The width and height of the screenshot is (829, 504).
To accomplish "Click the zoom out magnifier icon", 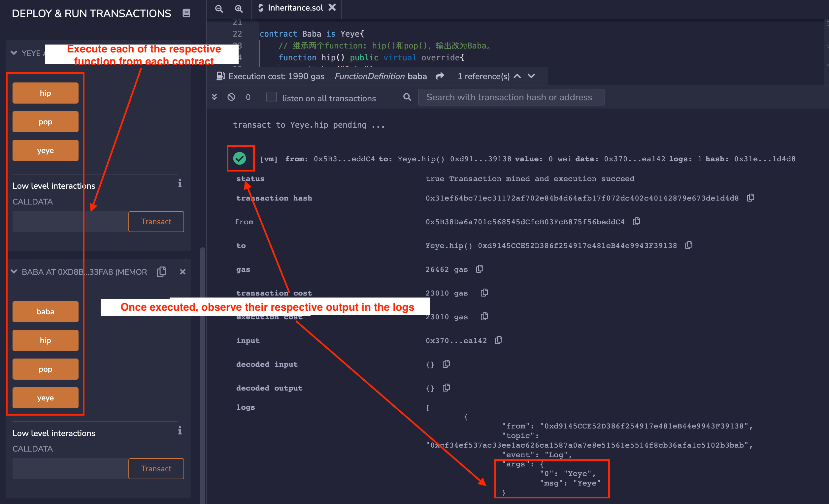I will (x=219, y=9).
